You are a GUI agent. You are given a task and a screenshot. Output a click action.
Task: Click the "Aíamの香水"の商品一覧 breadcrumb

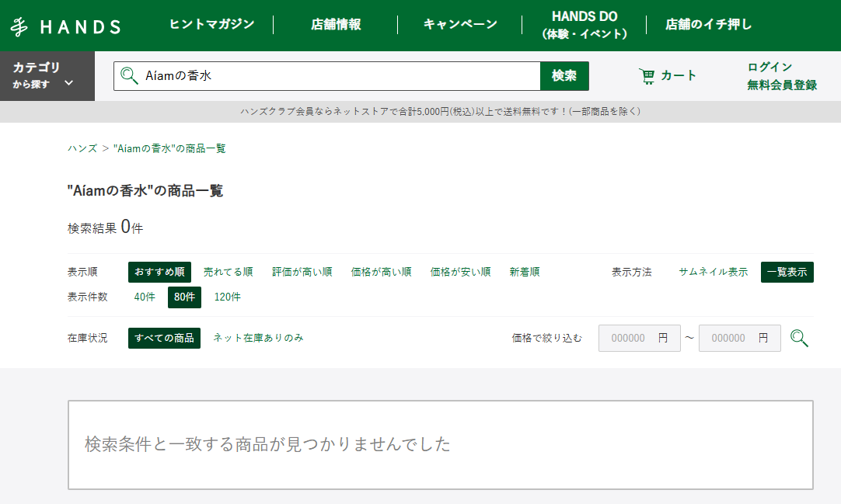click(x=169, y=148)
